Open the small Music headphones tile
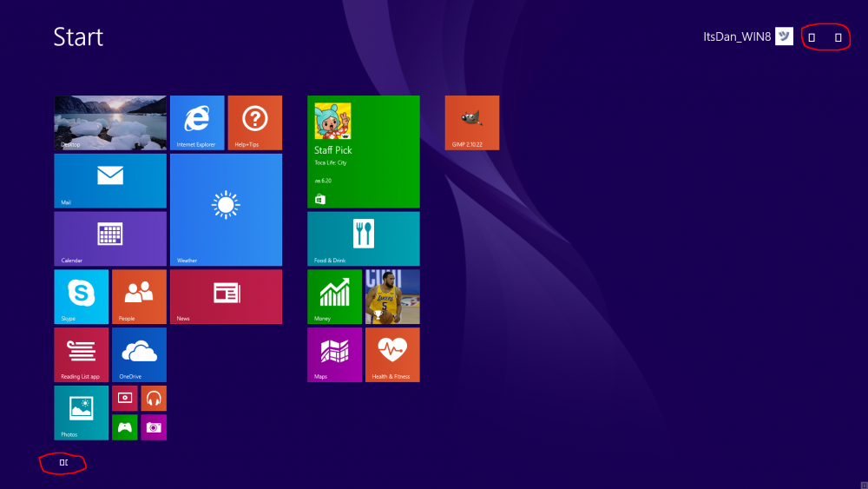 tap(154, 399)
